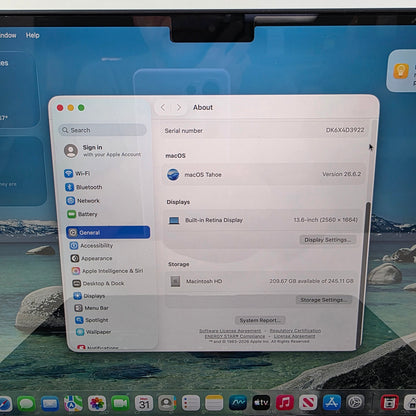Open Apple Intelligence & Siri settings
Image resolution: width=416 pixels, height=416 pixels.
108,271
